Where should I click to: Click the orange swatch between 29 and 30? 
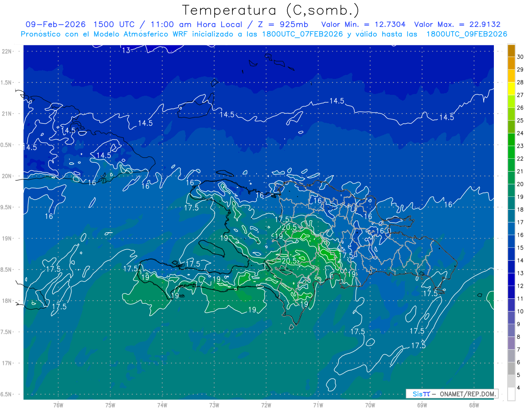512,63
